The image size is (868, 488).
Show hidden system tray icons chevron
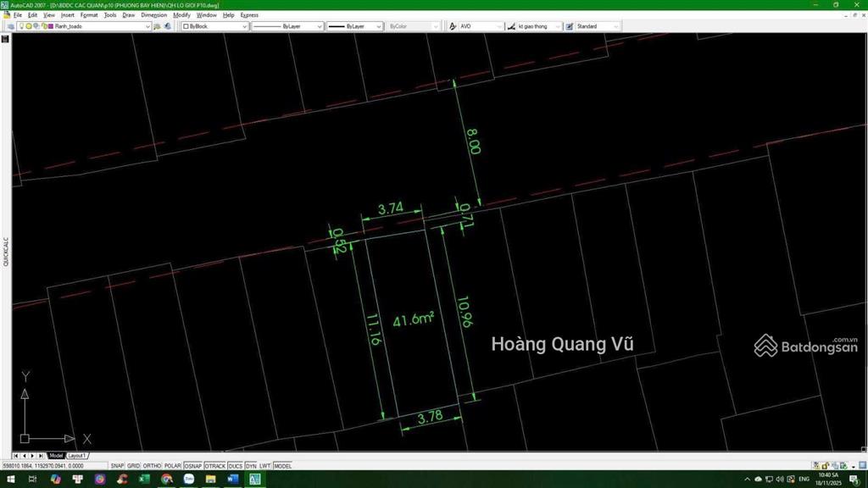pos(748,480)
